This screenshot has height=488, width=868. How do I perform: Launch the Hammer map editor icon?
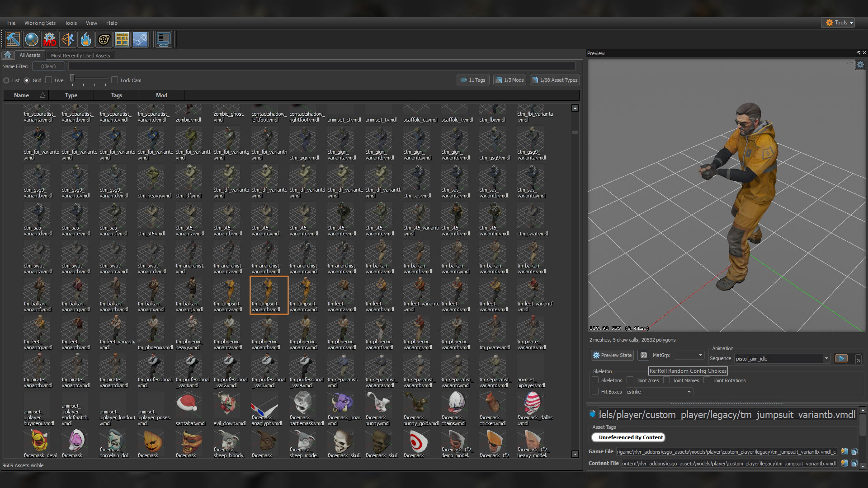click(13, 40)
